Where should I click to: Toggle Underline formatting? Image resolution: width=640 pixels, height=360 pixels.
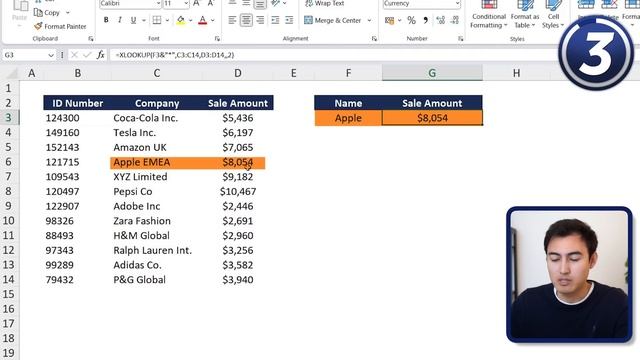[x=133, y=20]
